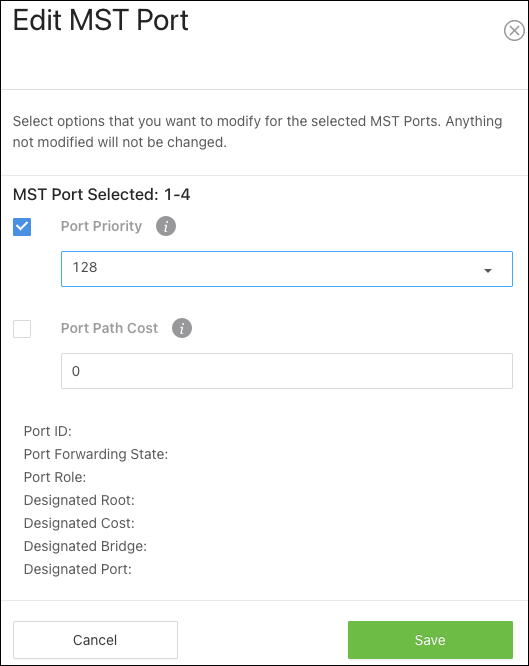
Task: Show info for Port Path Cost
Action: point(182,328)
